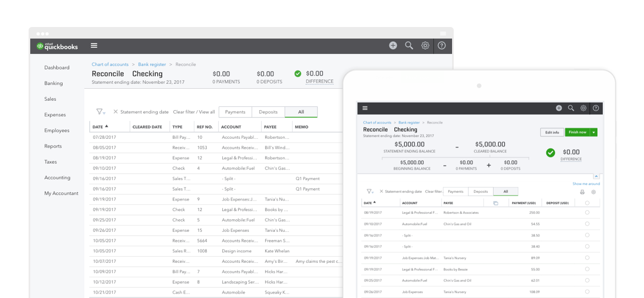Click browser menu lines icon at window top right

click(x=443, y=34)
